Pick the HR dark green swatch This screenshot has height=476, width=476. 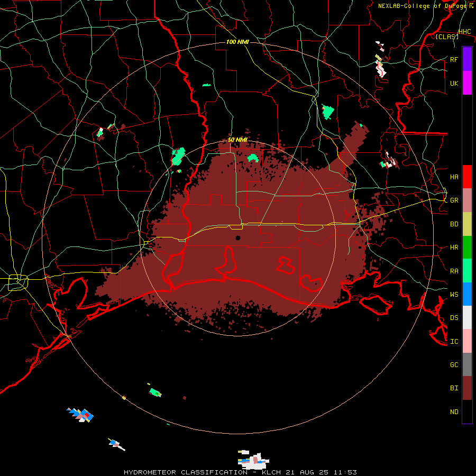coord(467,247)
